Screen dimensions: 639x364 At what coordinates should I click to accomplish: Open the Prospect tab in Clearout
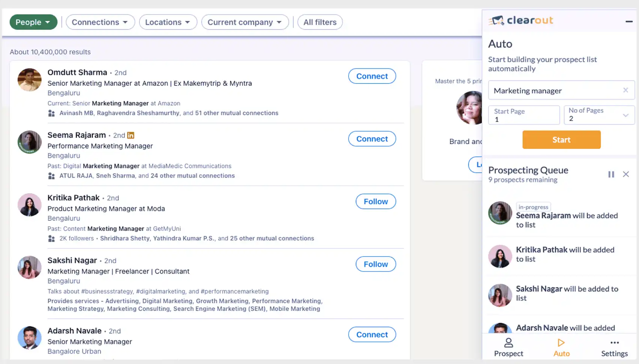click(x=508, y=348)
